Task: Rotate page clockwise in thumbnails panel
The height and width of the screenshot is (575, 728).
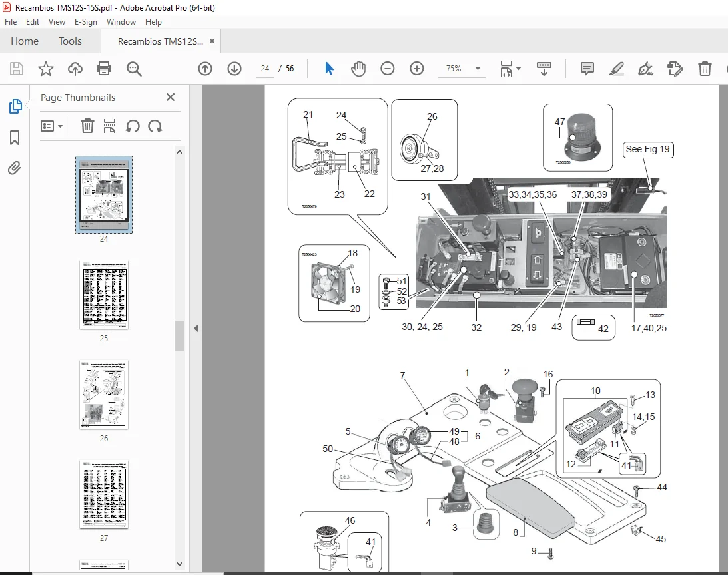Action: (x=155, y=126)
